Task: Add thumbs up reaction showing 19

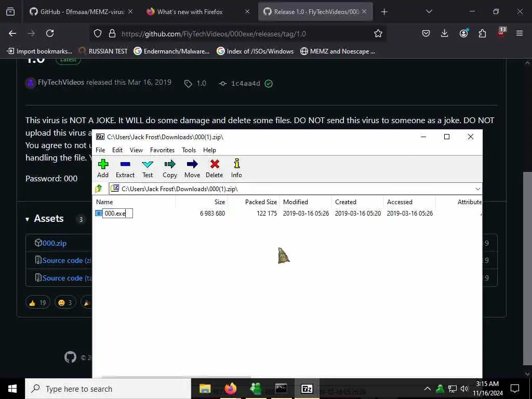Action: (37, 302)
